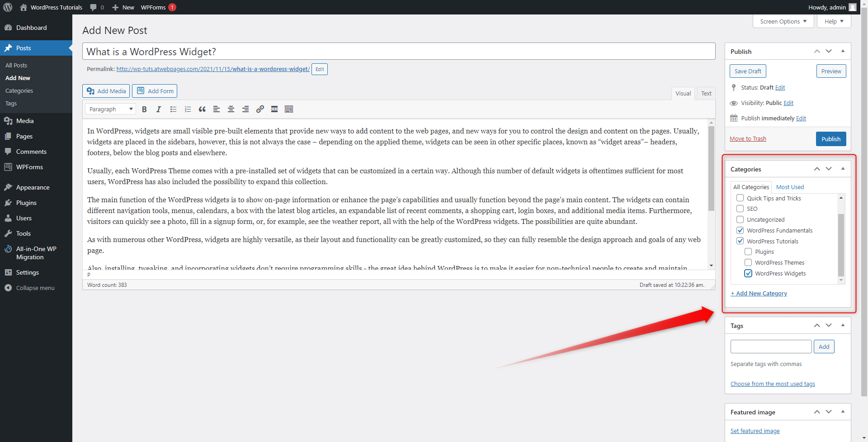
Task: Toggle bold formatting in editor toolbar
Action: 144,109
